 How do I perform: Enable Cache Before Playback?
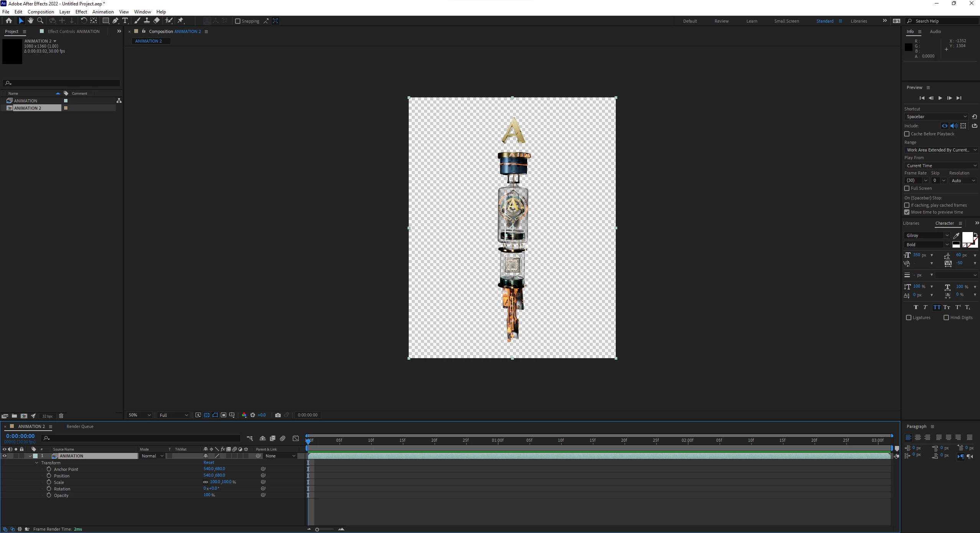click(907, 134)
